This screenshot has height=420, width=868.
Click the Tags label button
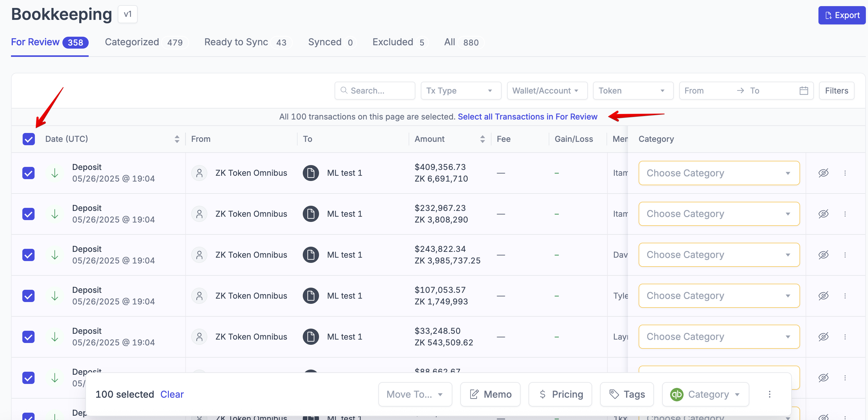click(626, 394)
